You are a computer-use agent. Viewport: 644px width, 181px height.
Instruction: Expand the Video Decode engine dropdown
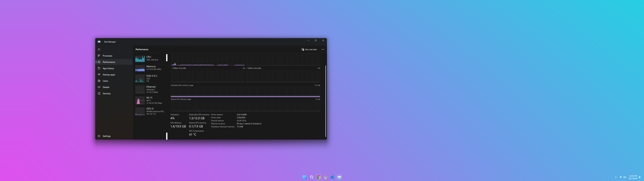(x=247, y=68)
